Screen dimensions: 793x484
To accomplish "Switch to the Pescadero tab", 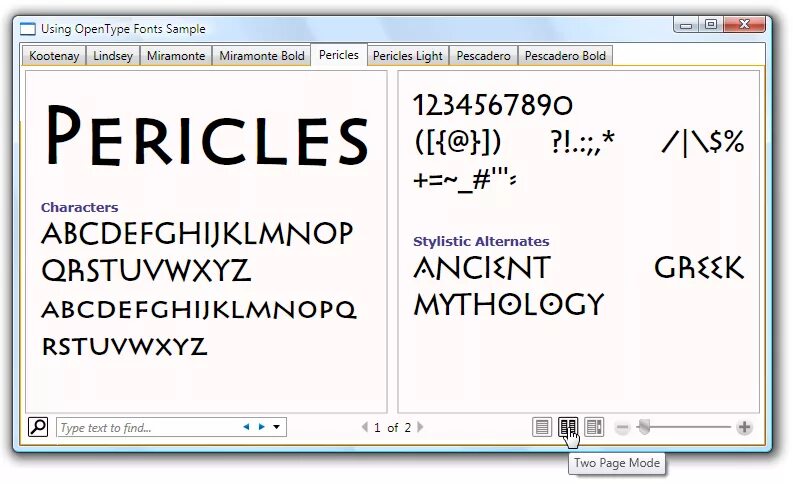I will (483, 56).
